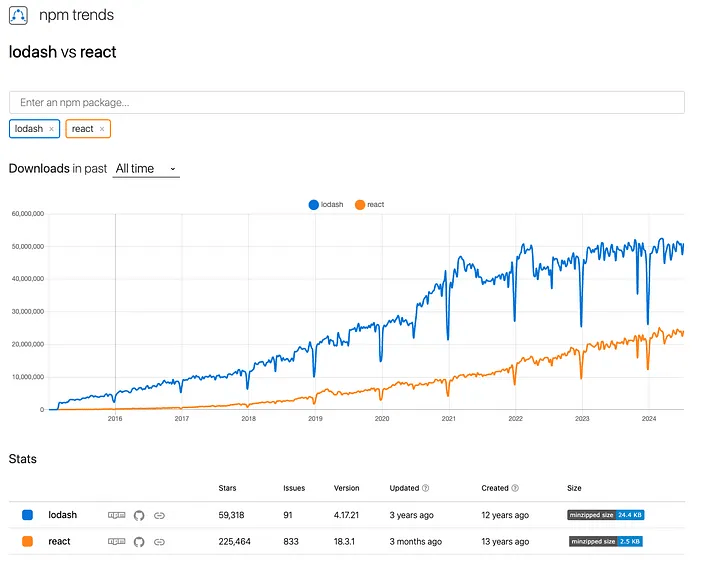Open the homepage link icon for lodash
This screenshot has width=720, height=583.
tap(159, 516)
